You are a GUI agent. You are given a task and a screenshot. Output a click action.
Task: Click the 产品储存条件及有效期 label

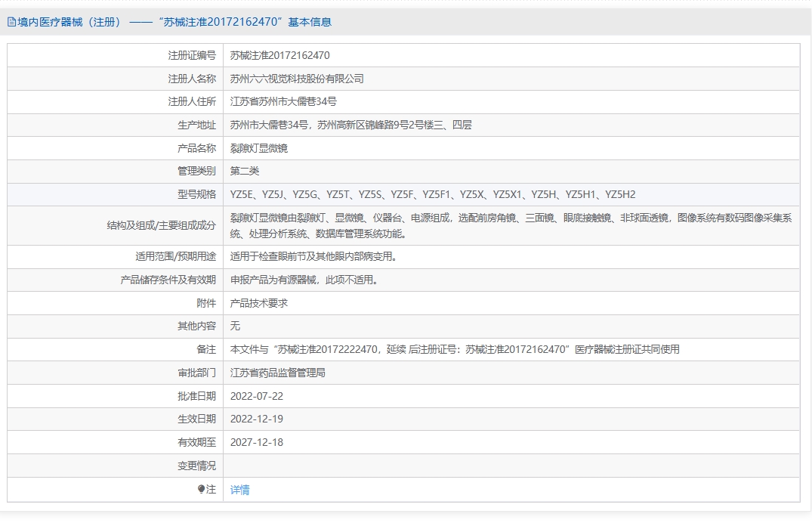168,280
